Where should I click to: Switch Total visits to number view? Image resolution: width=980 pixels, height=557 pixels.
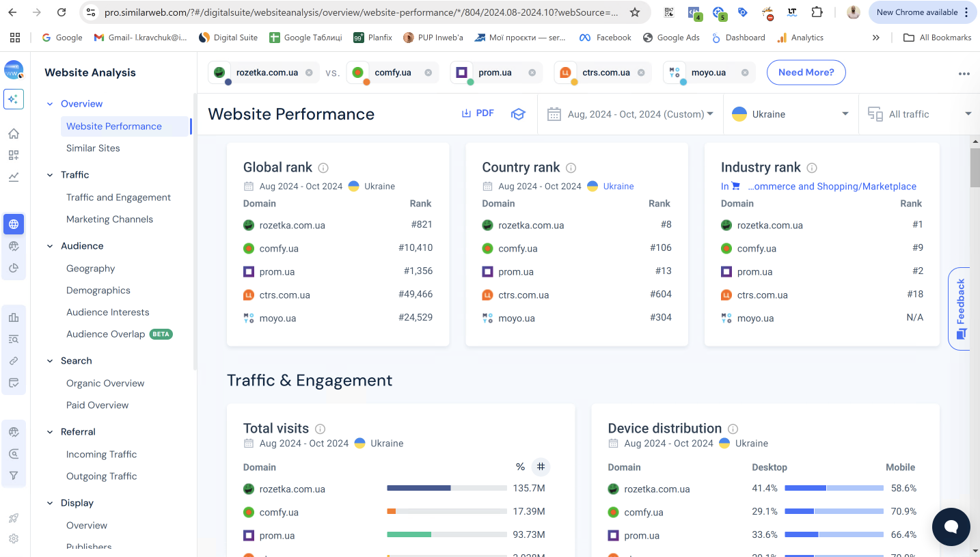point(541,467)
